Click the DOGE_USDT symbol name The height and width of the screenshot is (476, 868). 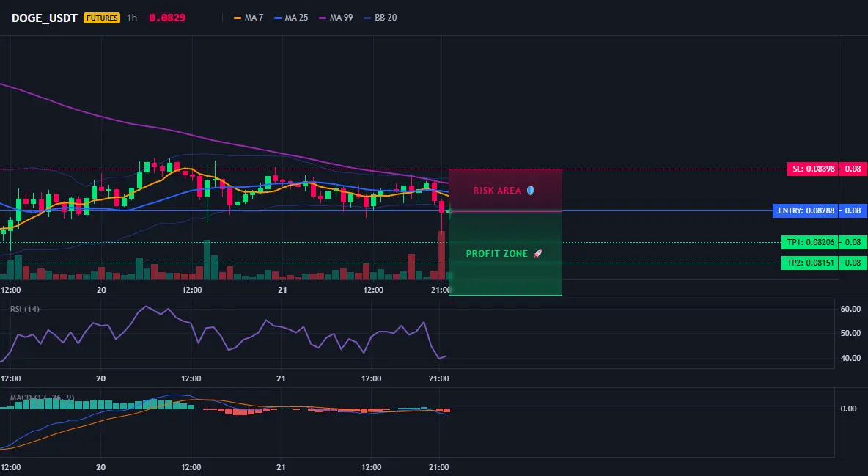pyautogui.click(x=44, y=18)
